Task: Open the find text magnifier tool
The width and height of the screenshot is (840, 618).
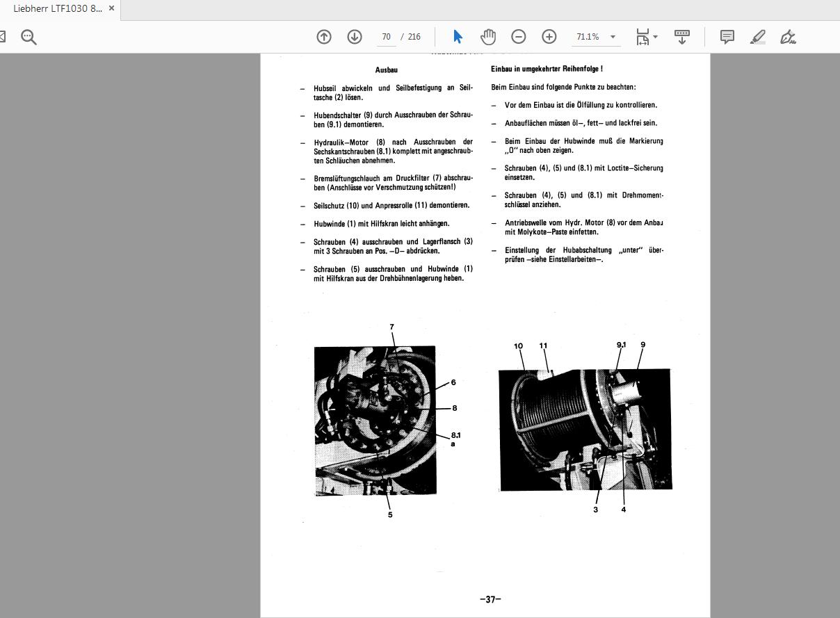Action: [29, 37]
